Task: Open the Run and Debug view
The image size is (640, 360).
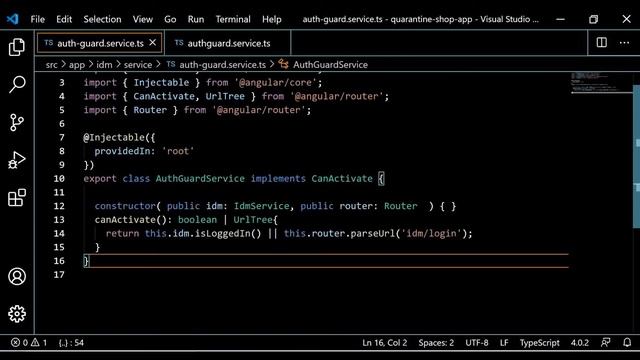Action: coord(17,160)
